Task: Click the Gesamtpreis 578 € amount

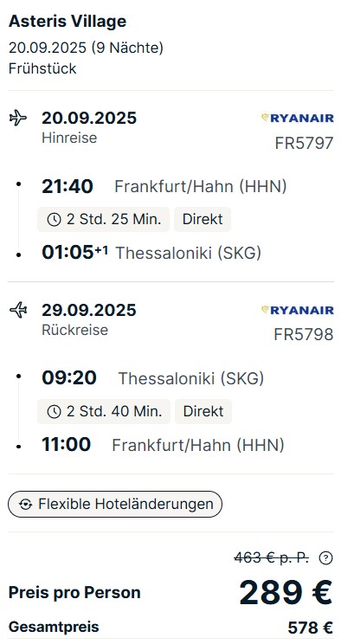Action: coord(310,628)
